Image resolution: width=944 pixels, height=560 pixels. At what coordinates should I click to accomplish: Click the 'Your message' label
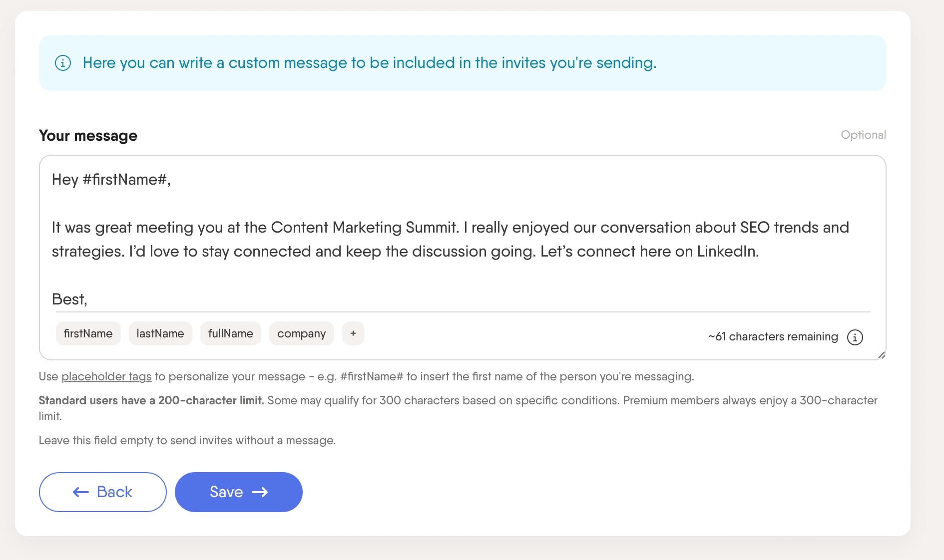88,136
